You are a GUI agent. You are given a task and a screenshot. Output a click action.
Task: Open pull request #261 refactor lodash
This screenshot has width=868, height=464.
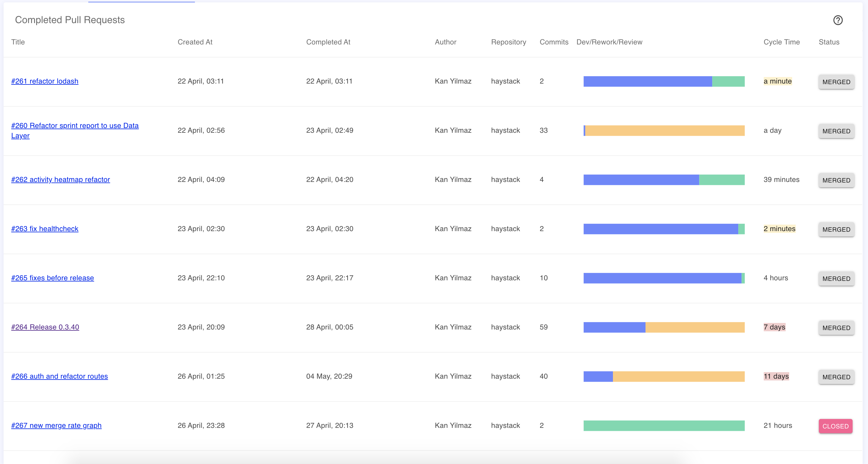coord(45,81)
